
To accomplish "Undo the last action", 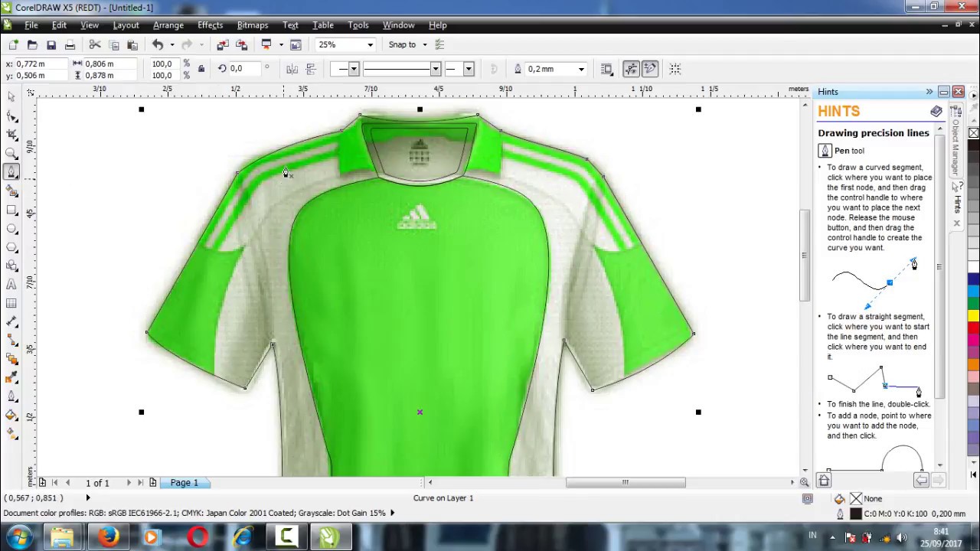I will click(158, 45).
